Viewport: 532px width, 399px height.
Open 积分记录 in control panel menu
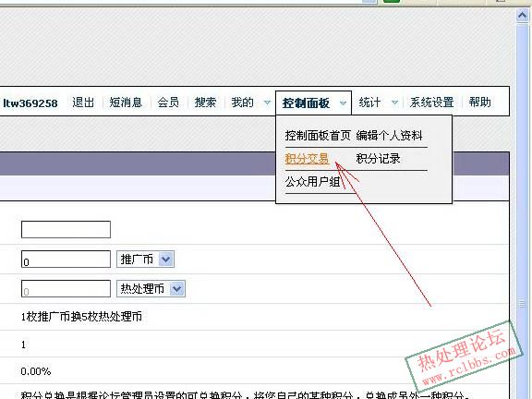pos(378,159)
